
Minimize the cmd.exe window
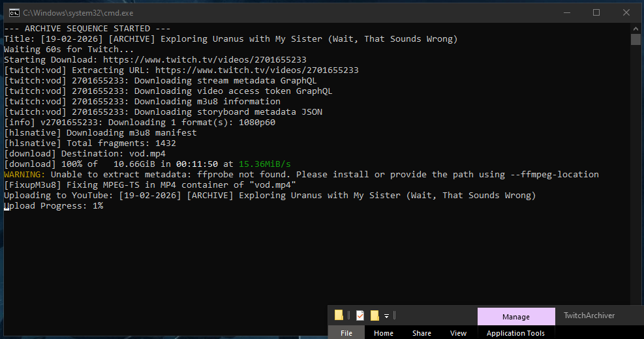coord(566,12)
